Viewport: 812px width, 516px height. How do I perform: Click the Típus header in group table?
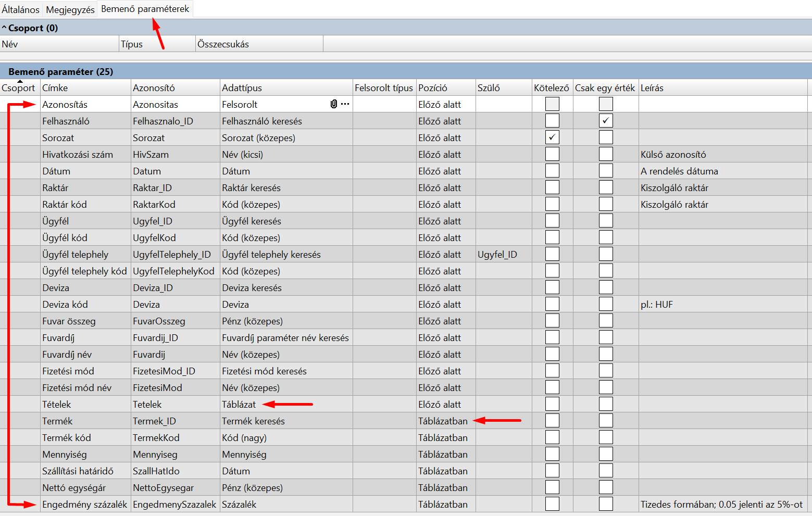click(x=157, y=44)
